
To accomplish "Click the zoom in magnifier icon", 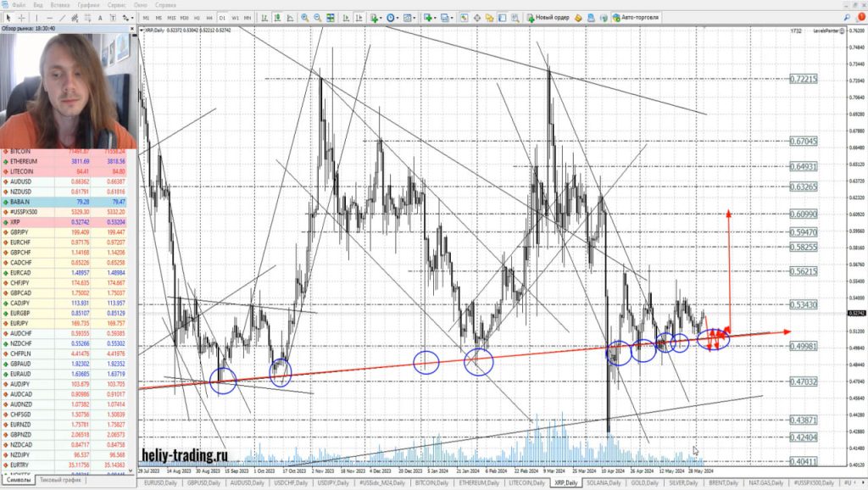I will tap(304, 17).
